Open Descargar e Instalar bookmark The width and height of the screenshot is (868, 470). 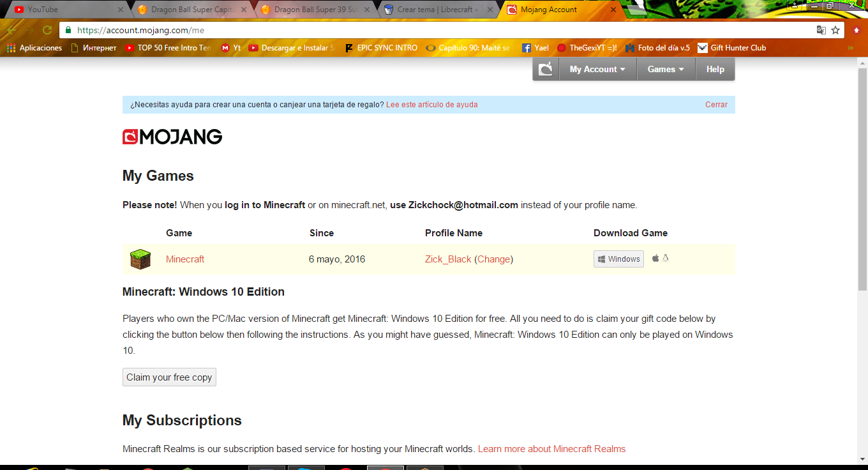pos(292,48)
